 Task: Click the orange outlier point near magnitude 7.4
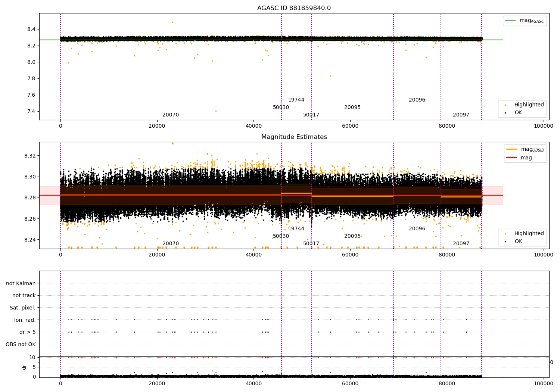coord(215,111)
